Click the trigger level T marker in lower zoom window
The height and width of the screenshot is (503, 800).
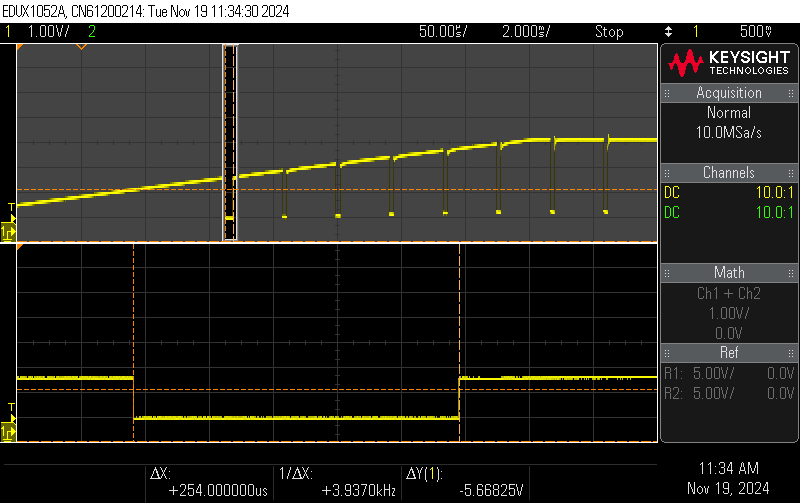[11, 407]
